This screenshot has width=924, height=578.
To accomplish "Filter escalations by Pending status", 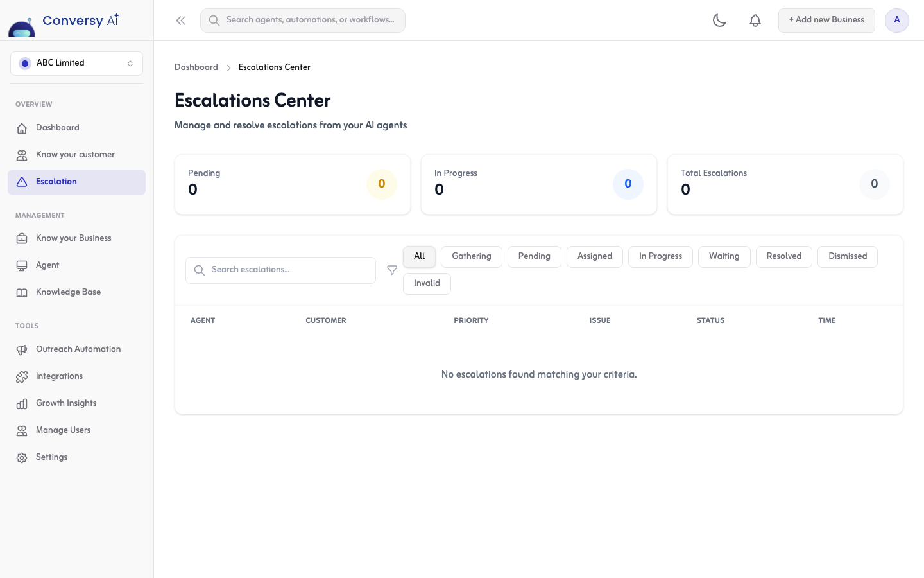I will (x=535, y=256).
